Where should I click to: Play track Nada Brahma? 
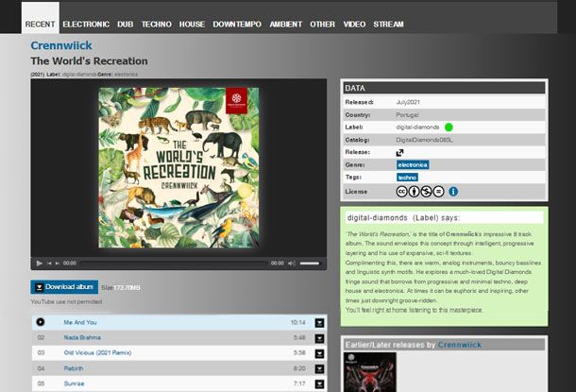point(82,337)
